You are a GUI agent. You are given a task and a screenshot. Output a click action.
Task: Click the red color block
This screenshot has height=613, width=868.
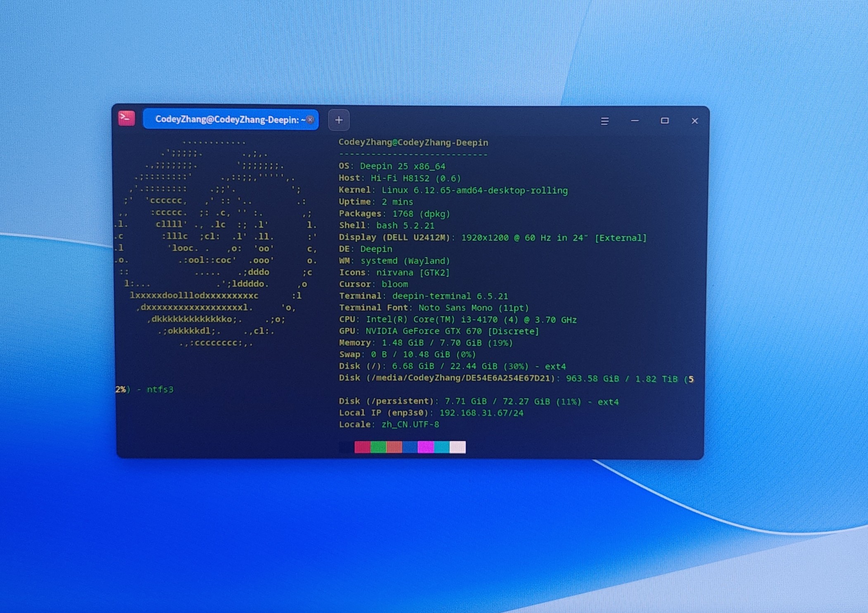362,447
